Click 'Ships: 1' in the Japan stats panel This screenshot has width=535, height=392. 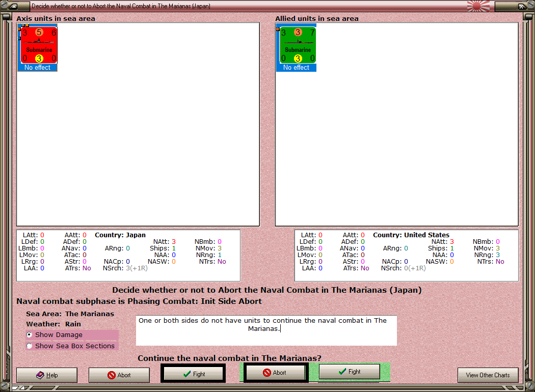click(163, 248)
